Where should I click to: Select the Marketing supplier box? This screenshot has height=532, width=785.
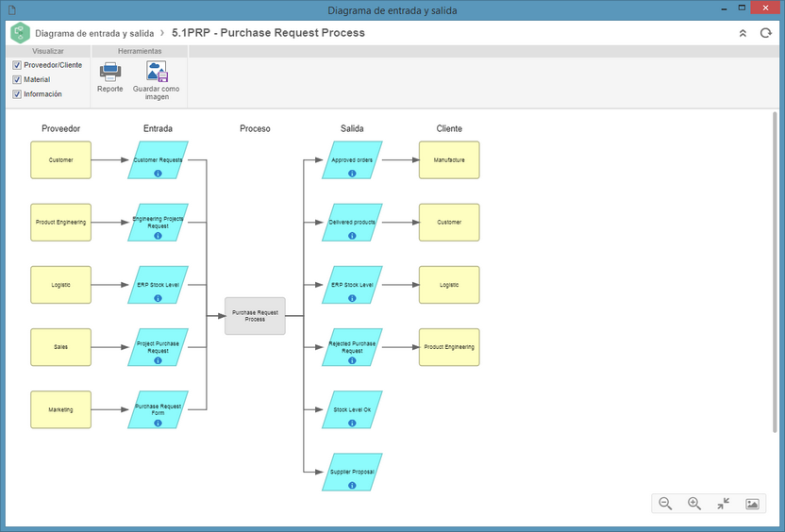60,409
